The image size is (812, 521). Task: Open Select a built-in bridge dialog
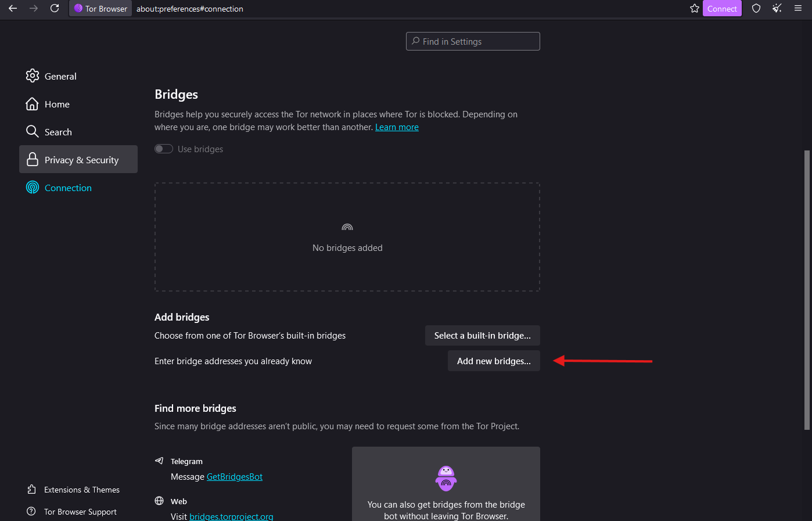[x=482, y=336]
